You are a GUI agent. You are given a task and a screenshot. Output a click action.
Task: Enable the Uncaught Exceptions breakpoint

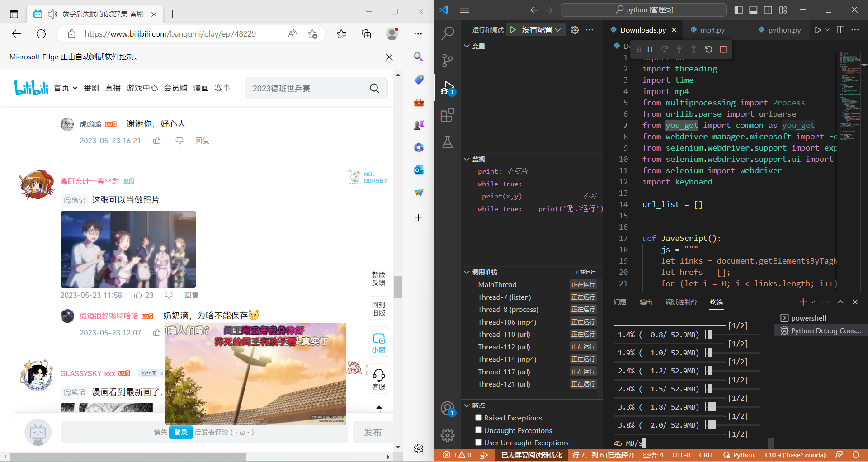(478, 430)
